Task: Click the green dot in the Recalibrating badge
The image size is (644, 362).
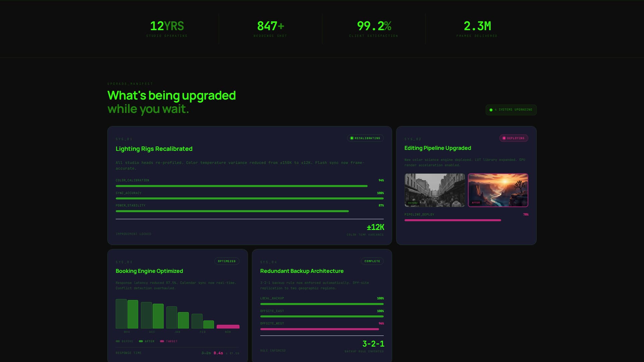Action: (x=352, y=138)
